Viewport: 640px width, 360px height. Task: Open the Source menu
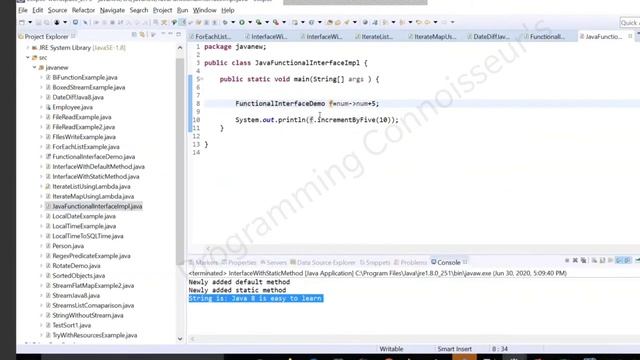coord(57,10)
